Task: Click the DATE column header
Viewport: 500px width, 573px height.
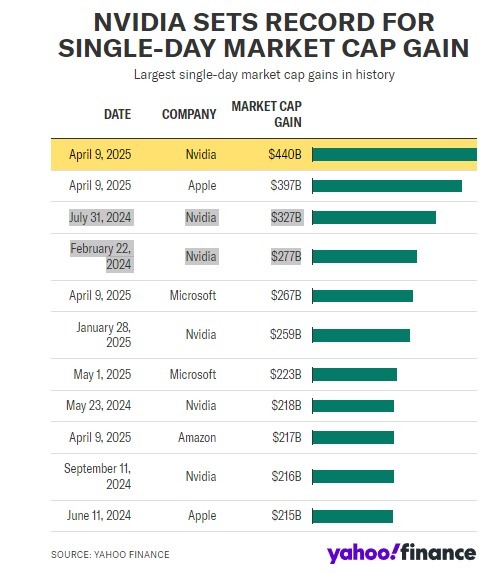Action: coord(117,114)
